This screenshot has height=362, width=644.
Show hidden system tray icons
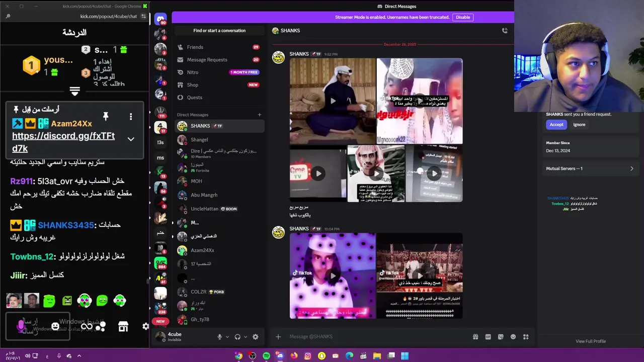coord(79,356)
